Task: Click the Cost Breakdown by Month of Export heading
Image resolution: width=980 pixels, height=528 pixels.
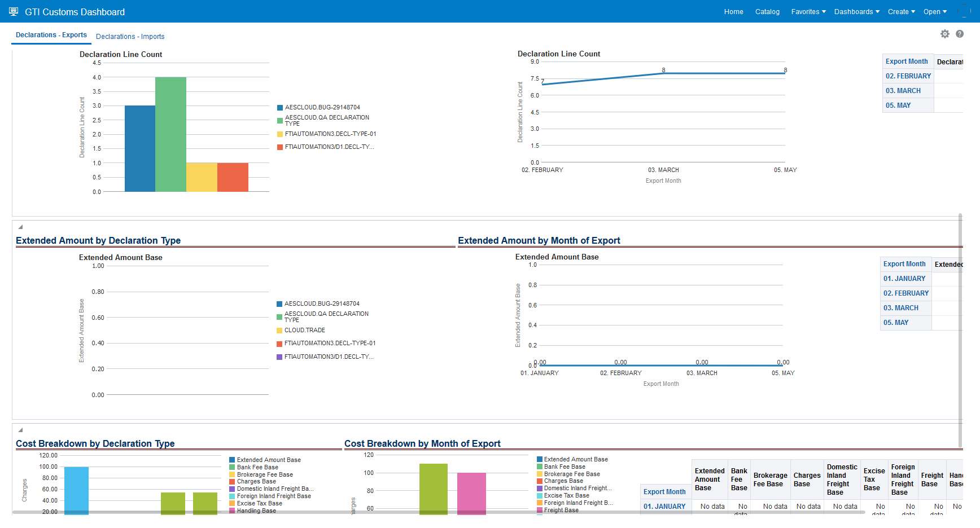Action: [x=422, y=443]
